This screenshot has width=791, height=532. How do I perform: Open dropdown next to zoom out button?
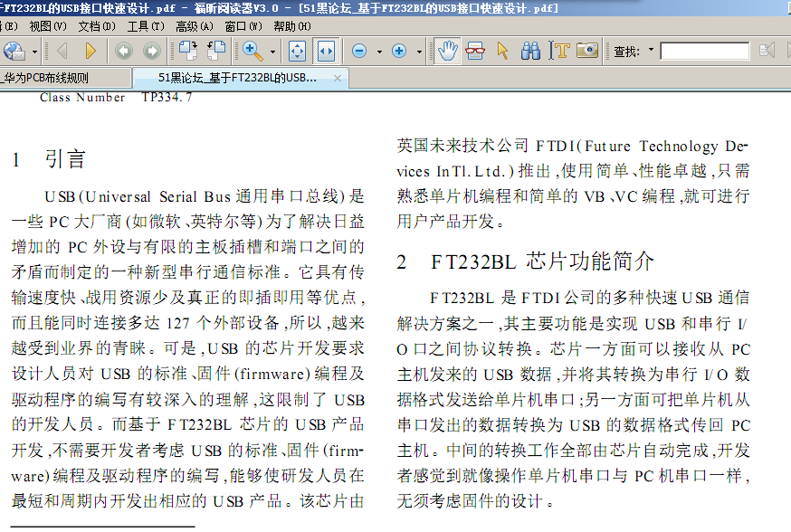(x=379, y=52)
